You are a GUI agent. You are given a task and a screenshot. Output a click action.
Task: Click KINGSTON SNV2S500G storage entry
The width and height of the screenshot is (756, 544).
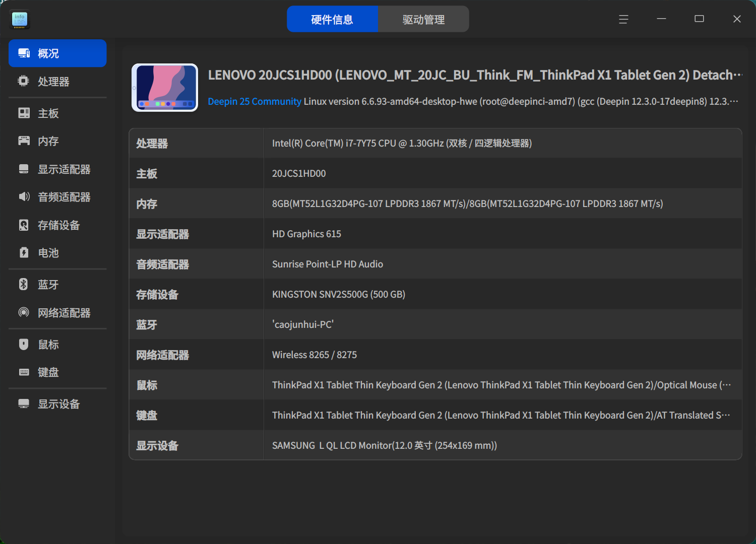tap(339, 294)
